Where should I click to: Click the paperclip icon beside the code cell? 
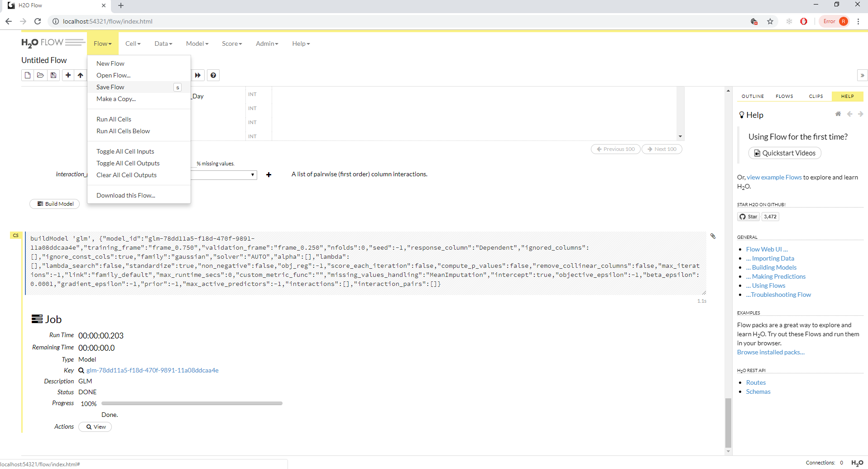pos(713,236)
